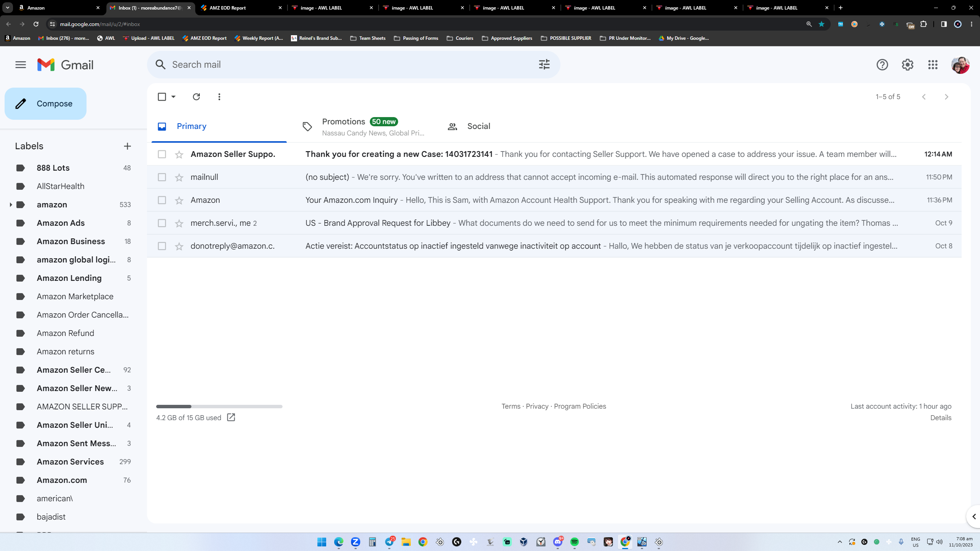The image size is (980, 551).
Task: Show hidden system tray icons
Action: 840,542
